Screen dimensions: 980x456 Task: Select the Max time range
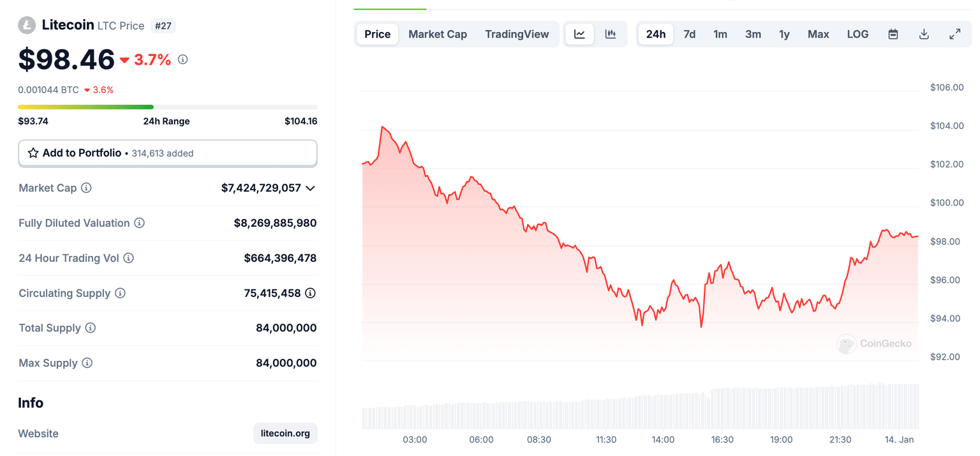pos(818,34)
